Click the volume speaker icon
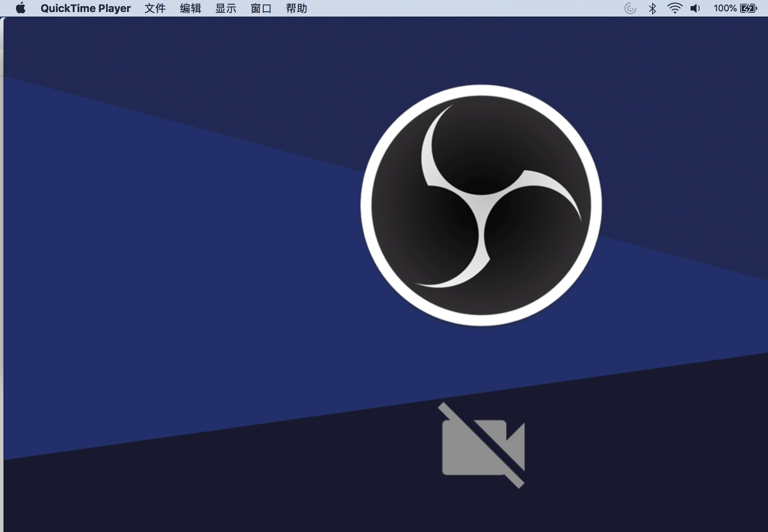Viewport: 768px width, 532px height. click(695, 8)
